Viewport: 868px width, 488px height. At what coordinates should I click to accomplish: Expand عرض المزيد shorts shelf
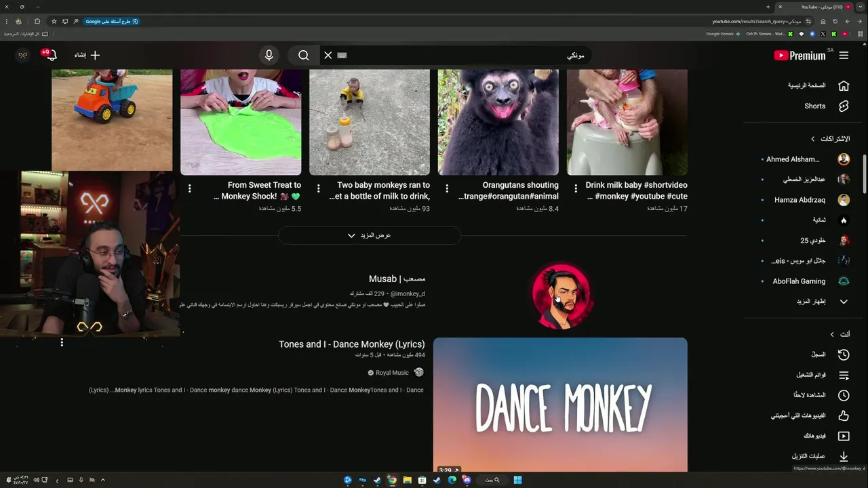(370, 235)
